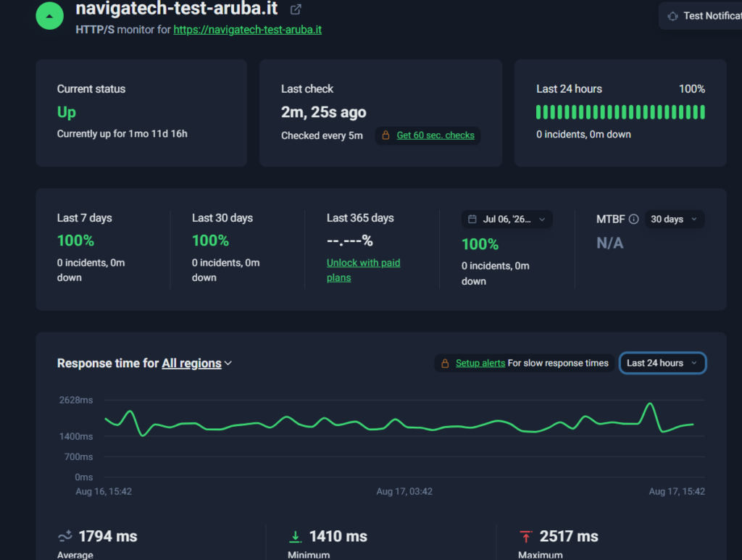Click the calendar icon in date picker
The width and height of the screenshot is (742, 560).
pos(472,219)
